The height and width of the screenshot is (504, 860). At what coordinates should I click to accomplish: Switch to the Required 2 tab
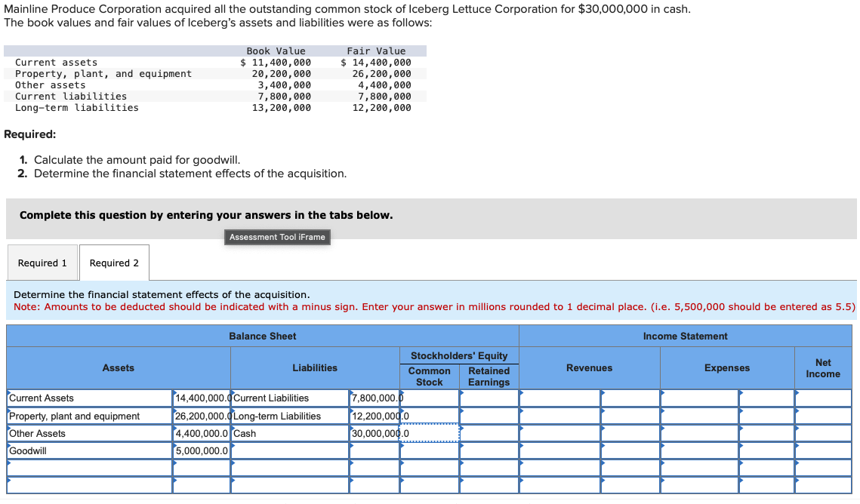click(114, 263)
